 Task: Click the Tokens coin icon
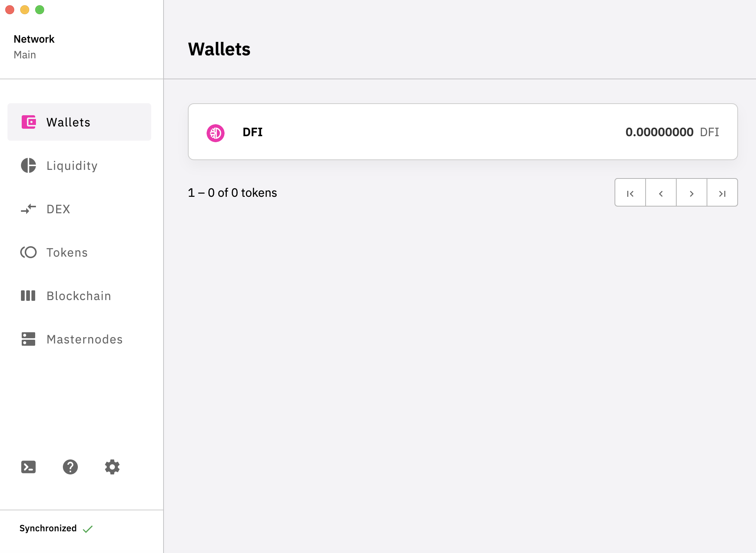point(28,252)
